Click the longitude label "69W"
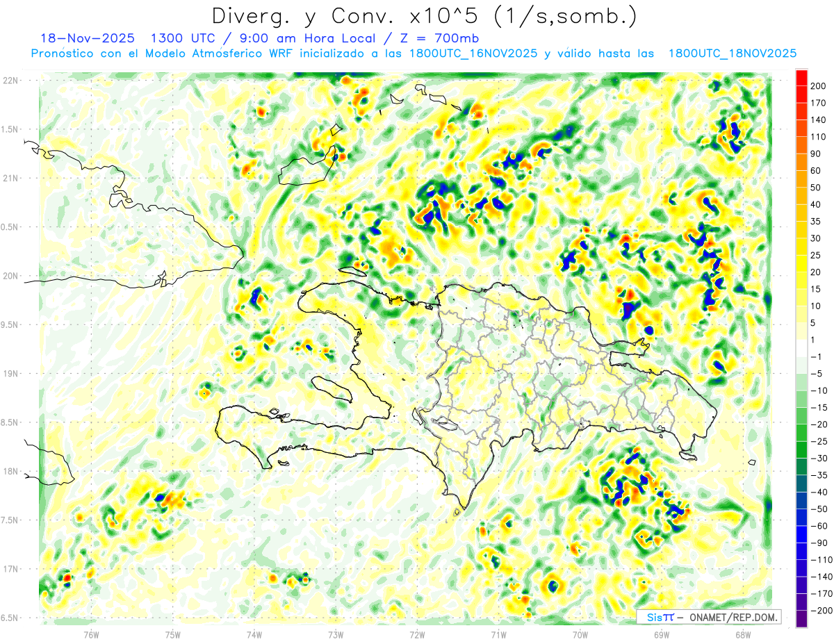Viewport: 834px width, 644px height. tap(661, 634)
